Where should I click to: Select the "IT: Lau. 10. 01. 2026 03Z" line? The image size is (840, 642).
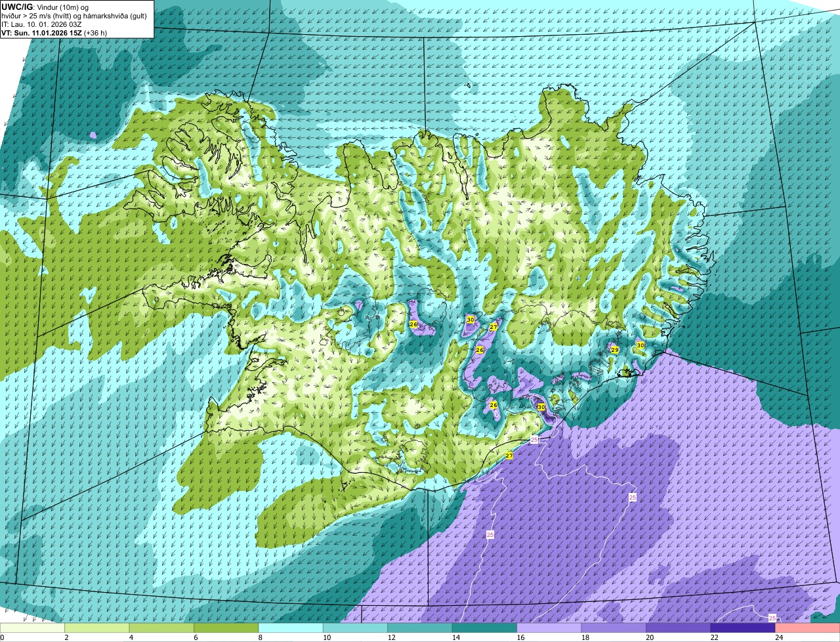click(41, 24)
